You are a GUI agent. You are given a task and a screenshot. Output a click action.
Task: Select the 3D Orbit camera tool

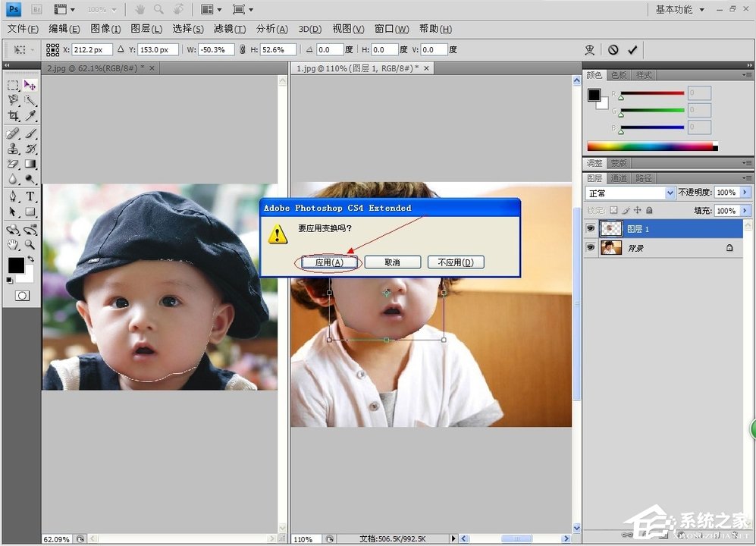[x=30, y=229]
